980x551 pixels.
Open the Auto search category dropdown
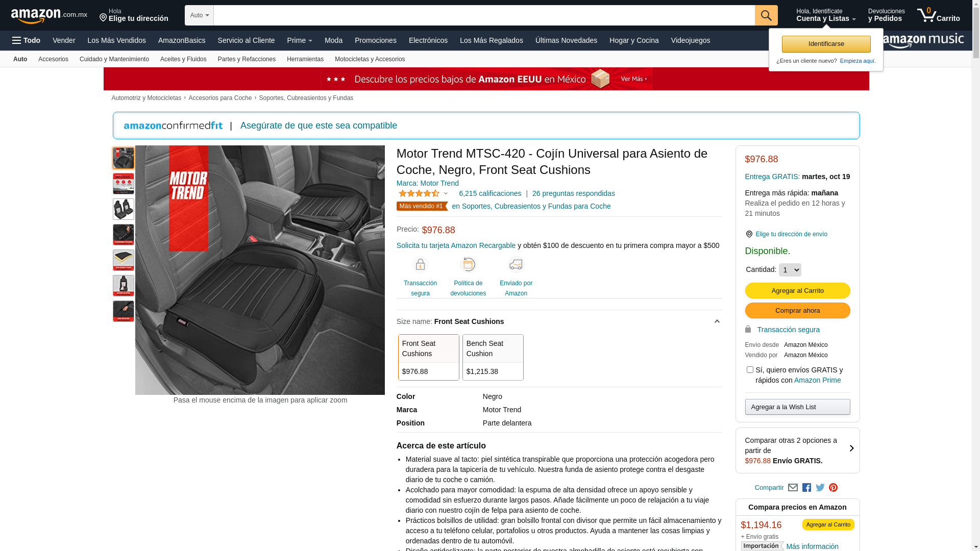tap(199, 15)
